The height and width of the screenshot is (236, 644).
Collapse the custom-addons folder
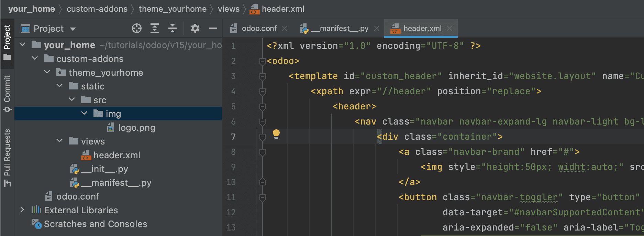[x=35, y=58]
